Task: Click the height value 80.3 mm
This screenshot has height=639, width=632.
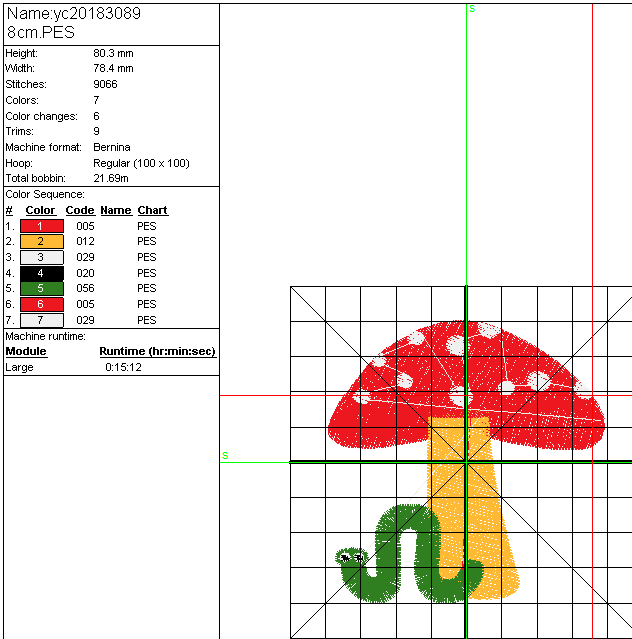Action: point(113,53)
